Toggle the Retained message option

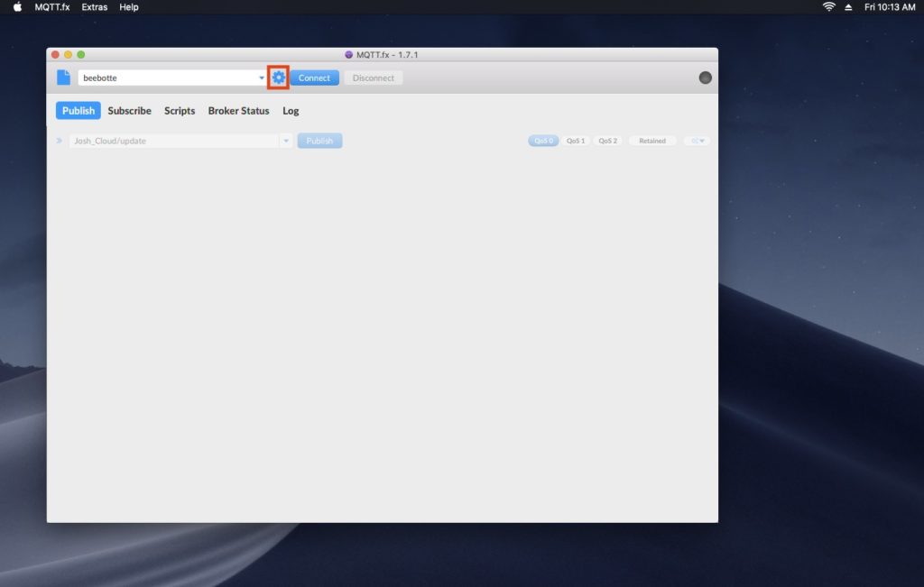point(652,141)
